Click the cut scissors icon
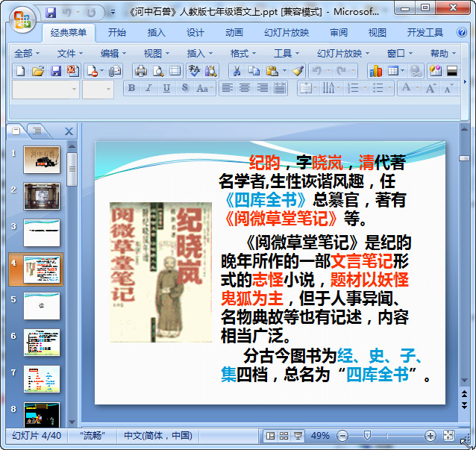 (237, 71)
